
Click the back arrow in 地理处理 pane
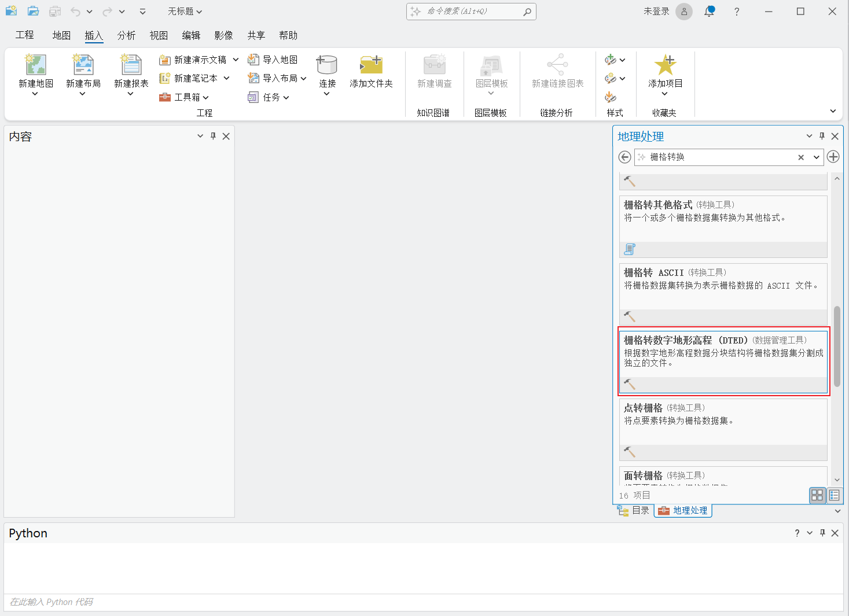[624, 157]
